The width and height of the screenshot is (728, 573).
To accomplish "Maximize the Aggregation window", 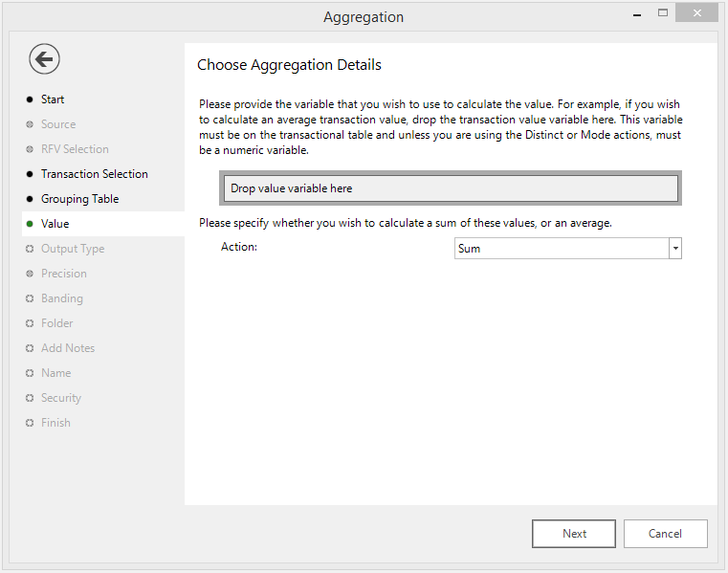I will pos(663,13).
